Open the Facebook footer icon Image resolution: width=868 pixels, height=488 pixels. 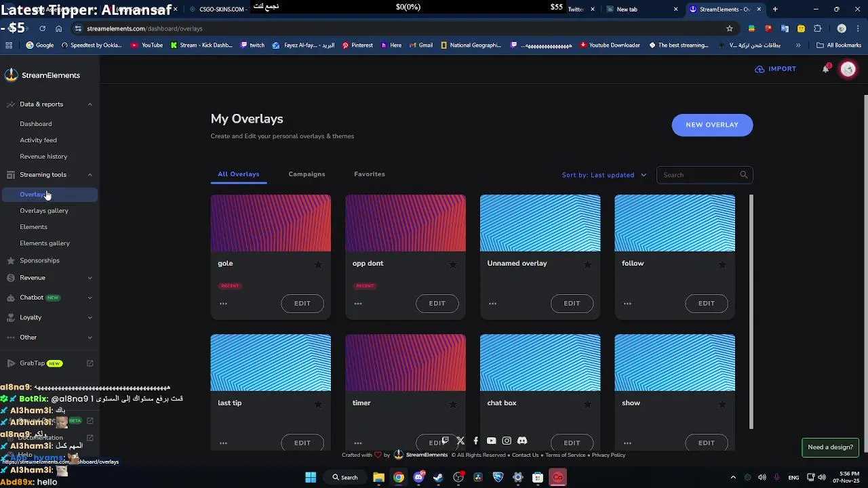coord(476,441)
